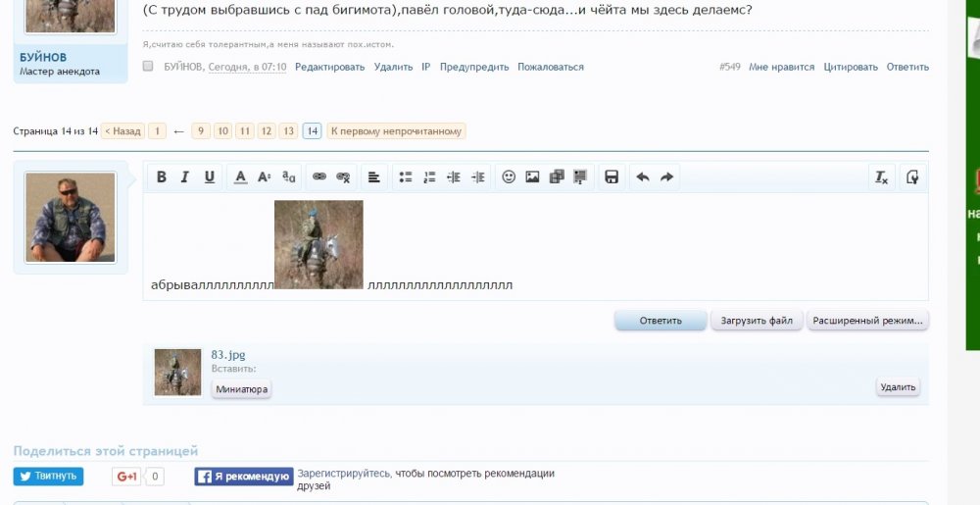Open the text alignment dropdown
The image size is (980, 505).
click(373, 177)
